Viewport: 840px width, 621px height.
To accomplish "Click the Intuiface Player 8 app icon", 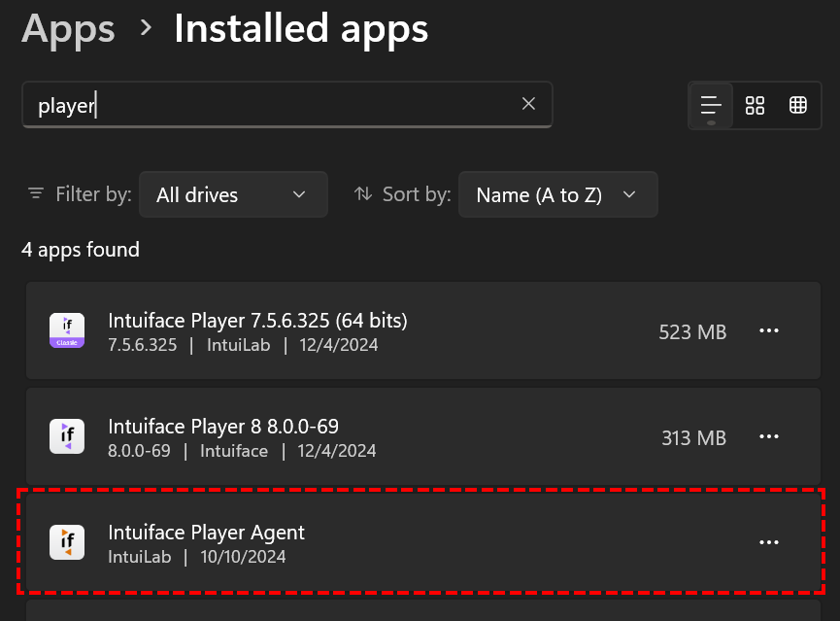I will coord(67,436).
